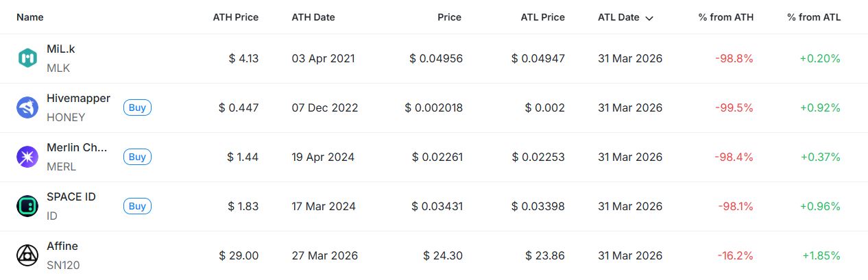This screenshot has width=868, height=280.
Task: Open the SPACE ID name link
Action: [71, 197]
